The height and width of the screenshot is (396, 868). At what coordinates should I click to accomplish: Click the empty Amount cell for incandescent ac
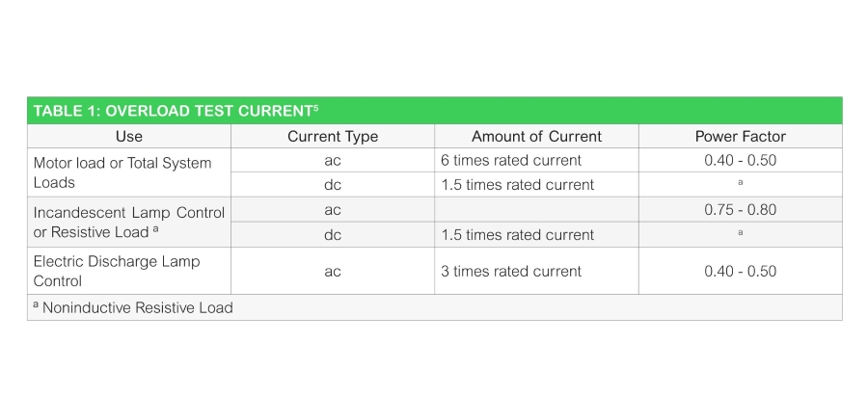click(x=536, y=210)
